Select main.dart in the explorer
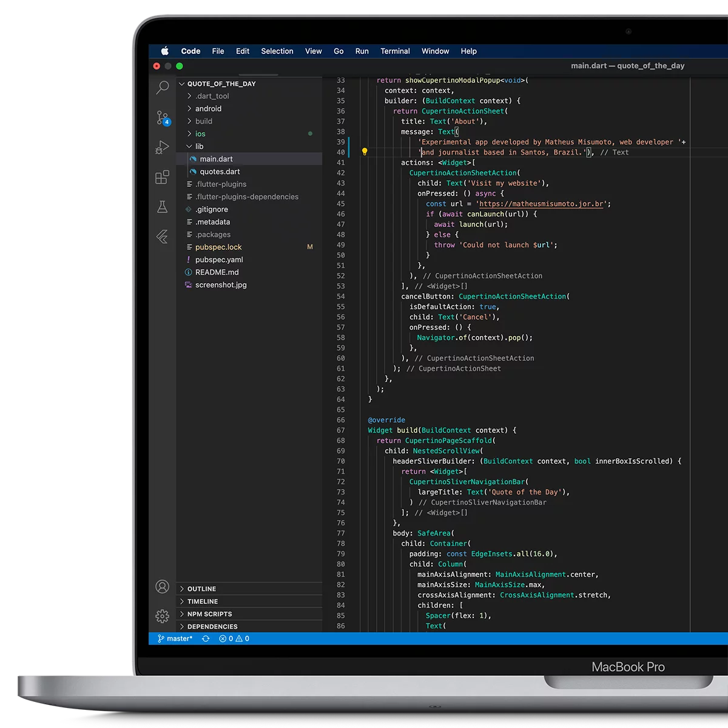Image resolution: width=728 pixels, height=728 pixels. (x=249, y=159)
